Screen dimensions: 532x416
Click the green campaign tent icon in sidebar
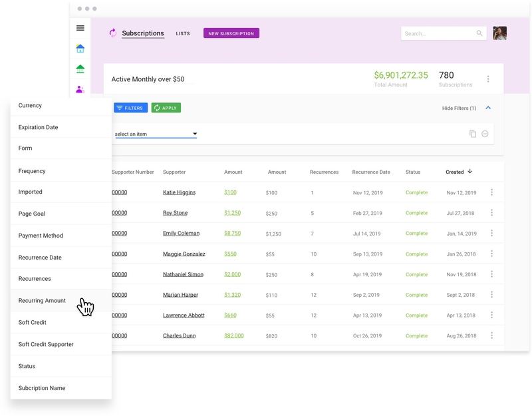80,68
